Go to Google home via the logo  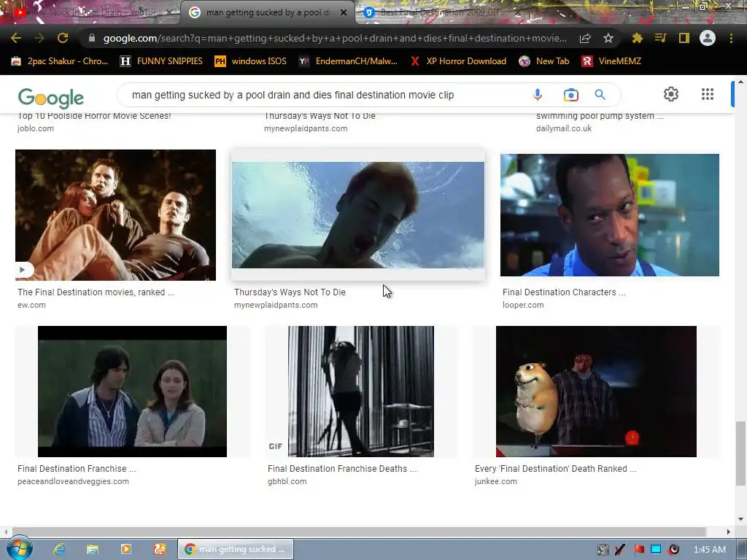[x=51, y=98]
